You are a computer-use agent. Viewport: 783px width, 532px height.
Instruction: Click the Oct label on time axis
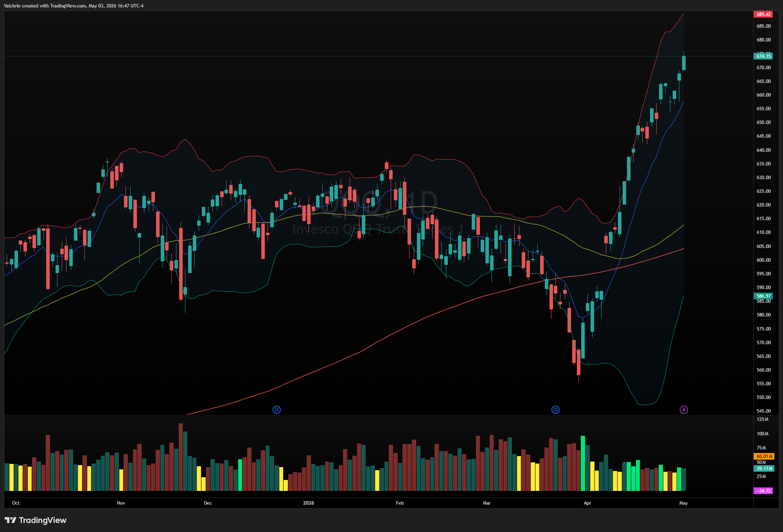[x=16, y=503]
